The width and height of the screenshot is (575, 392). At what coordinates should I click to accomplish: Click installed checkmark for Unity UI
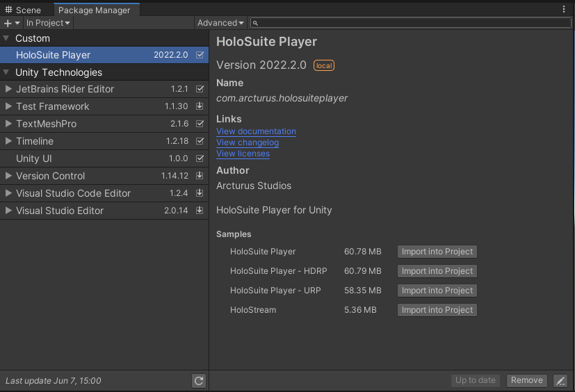tap(200, 158)
